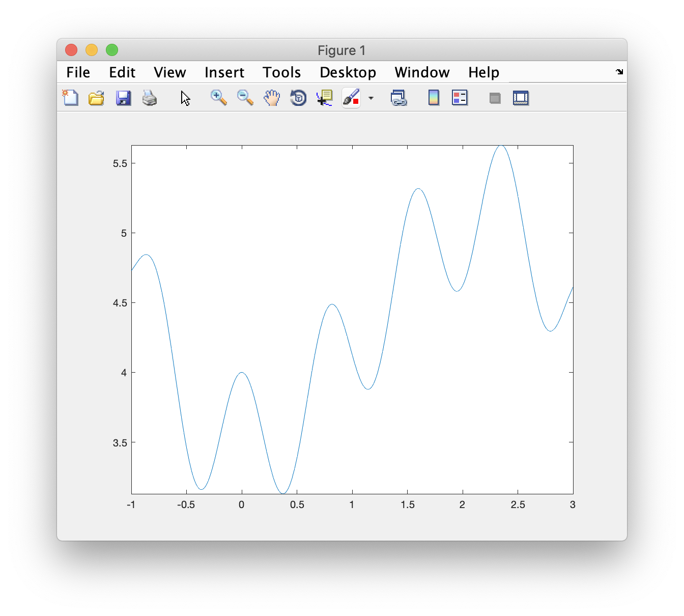The height and width of the screenshot is (616, 684).
Task: Show plot tools and dock figure
Action: tap(521, 98)
